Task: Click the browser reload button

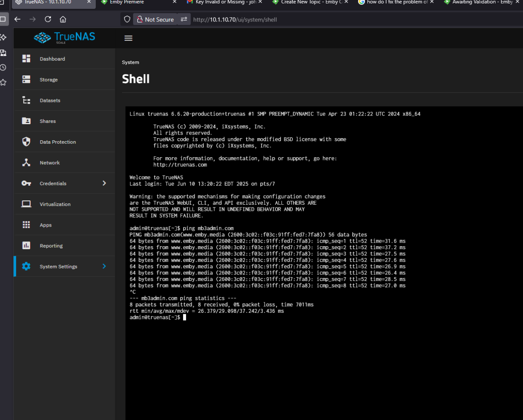Action: pyautogui.click(x=48, y=19)
